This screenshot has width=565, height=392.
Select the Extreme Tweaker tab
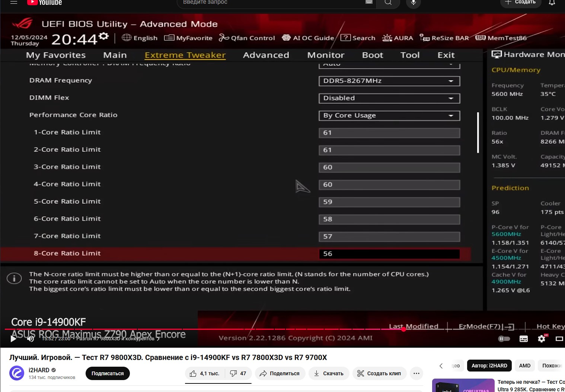(185, 55)
